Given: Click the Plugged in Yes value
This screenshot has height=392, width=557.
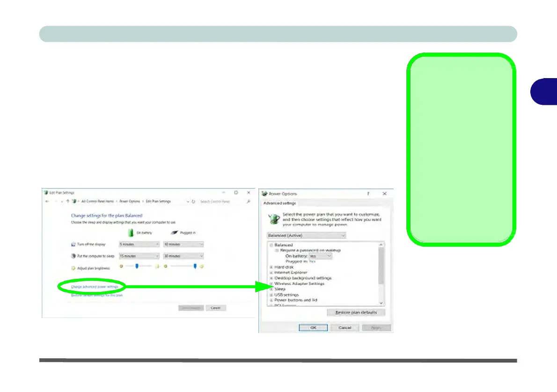Looking at the screenshot, I should pos(312,261).
